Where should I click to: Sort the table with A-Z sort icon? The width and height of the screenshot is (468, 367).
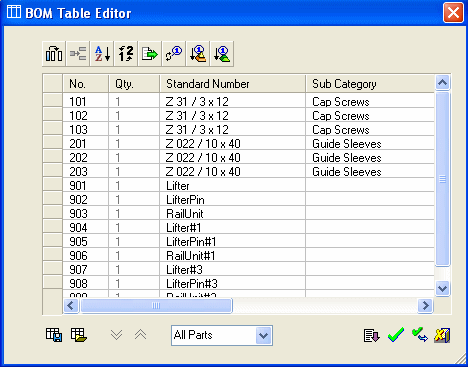click(102, 54)
